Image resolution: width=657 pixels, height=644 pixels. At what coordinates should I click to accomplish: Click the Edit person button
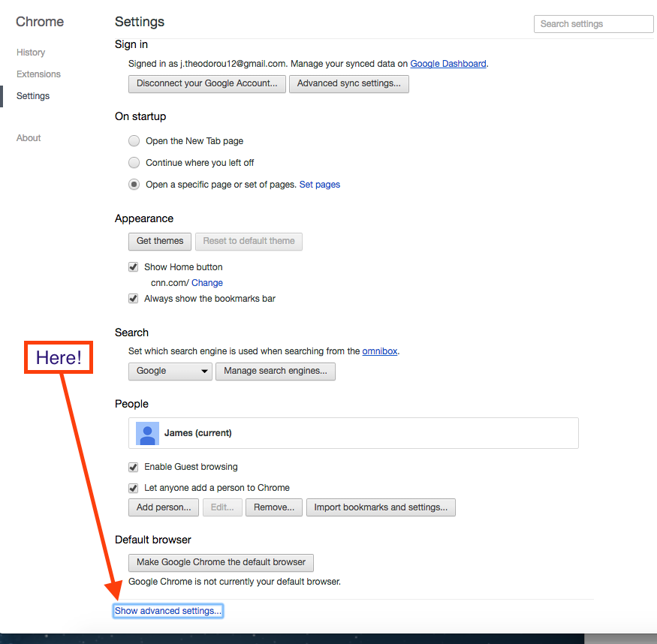click(x=222, y=507)
